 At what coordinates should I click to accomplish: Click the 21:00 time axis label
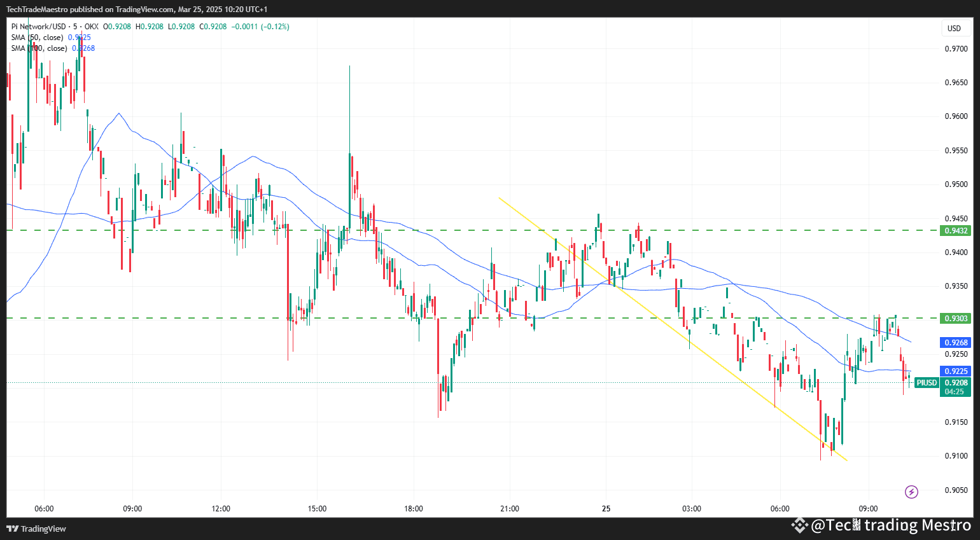(x=510, y=509)
